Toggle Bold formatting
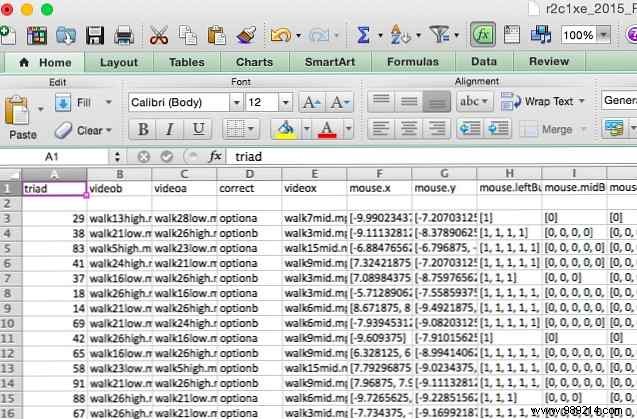 pyautogui.click(x=143, y=130)
